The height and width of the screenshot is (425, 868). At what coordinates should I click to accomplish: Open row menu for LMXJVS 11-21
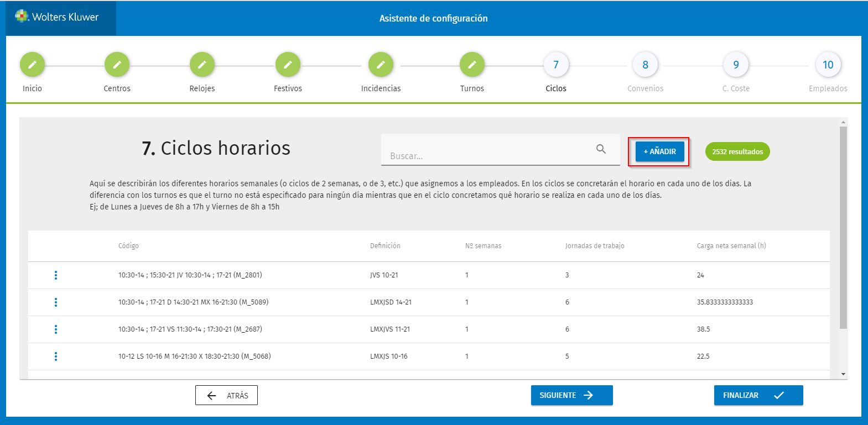point(56,329)
